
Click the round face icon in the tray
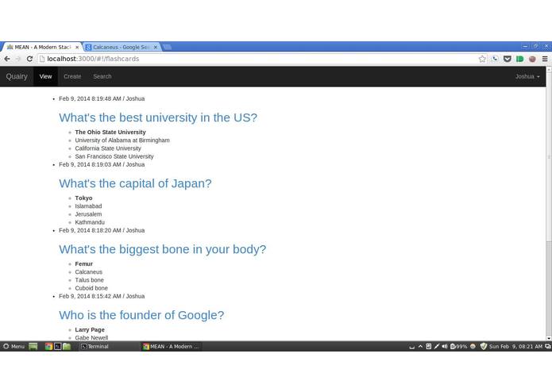(x=473, y=346)
